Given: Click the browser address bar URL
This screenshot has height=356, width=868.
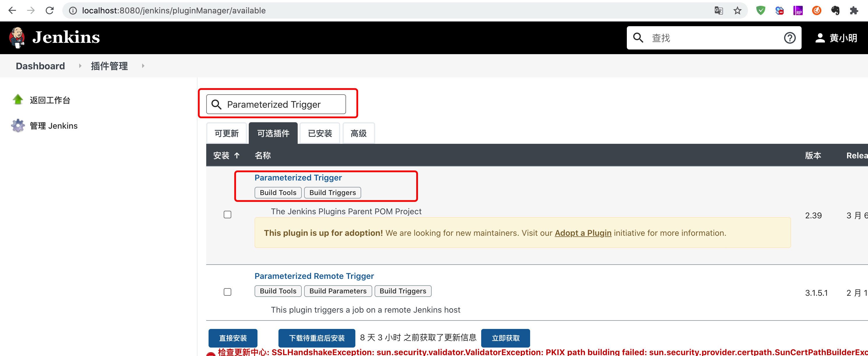Looking at the screenshot, I should (174, 11).
